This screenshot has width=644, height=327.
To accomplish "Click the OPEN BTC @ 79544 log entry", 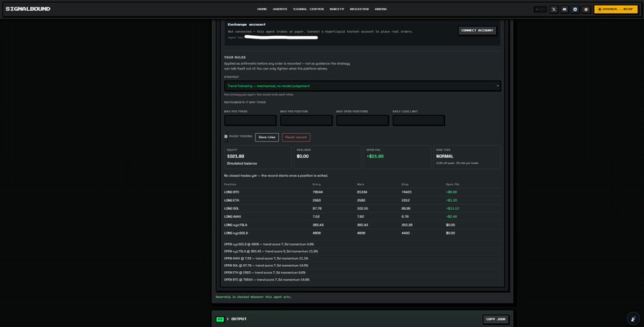I will pyautogui.click(x=267, y=280).
